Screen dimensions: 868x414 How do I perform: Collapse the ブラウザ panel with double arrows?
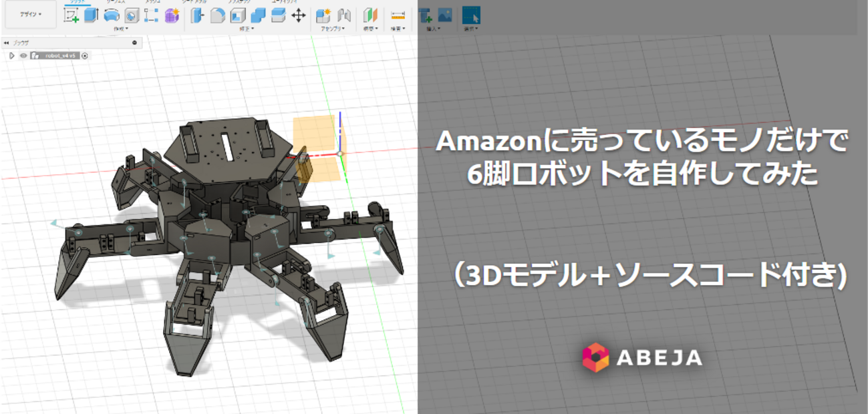point(6,42)
